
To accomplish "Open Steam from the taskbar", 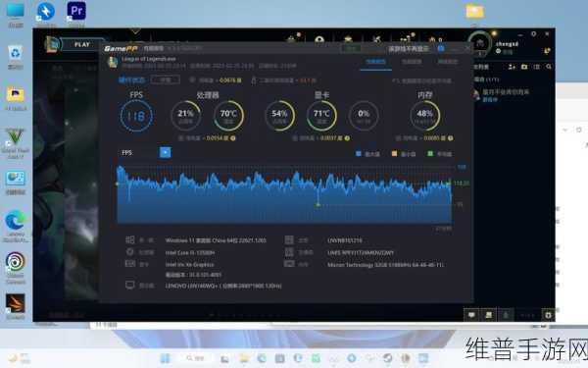I will click(388, 358).
